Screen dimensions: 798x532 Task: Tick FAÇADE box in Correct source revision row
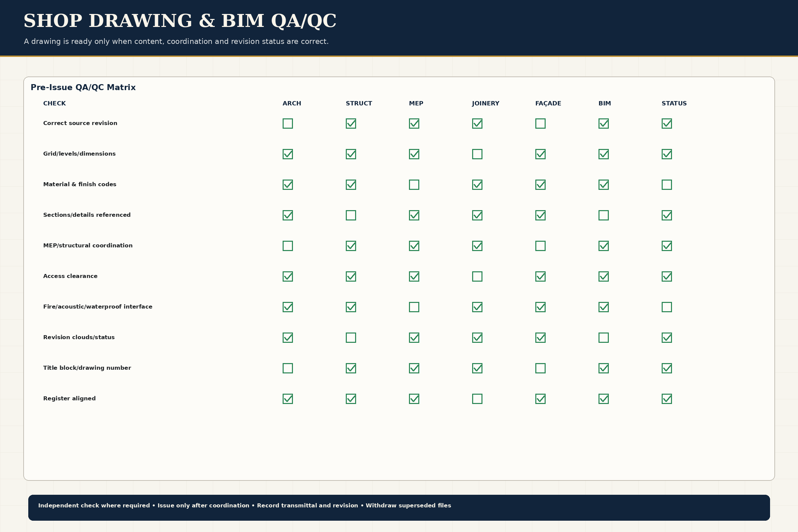coord(541,123)
